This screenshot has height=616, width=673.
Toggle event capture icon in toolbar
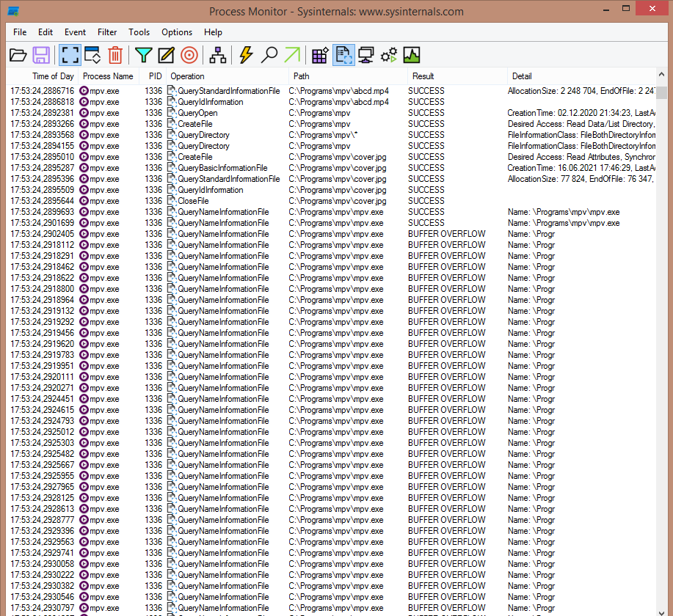70,55
